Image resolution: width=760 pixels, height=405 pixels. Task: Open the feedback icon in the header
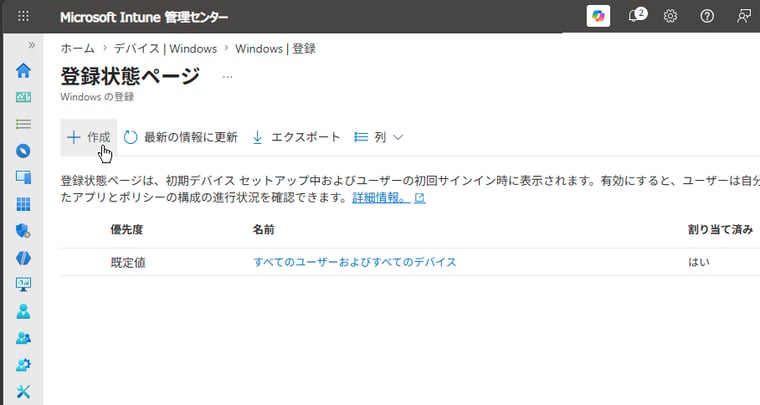point(743,16)
